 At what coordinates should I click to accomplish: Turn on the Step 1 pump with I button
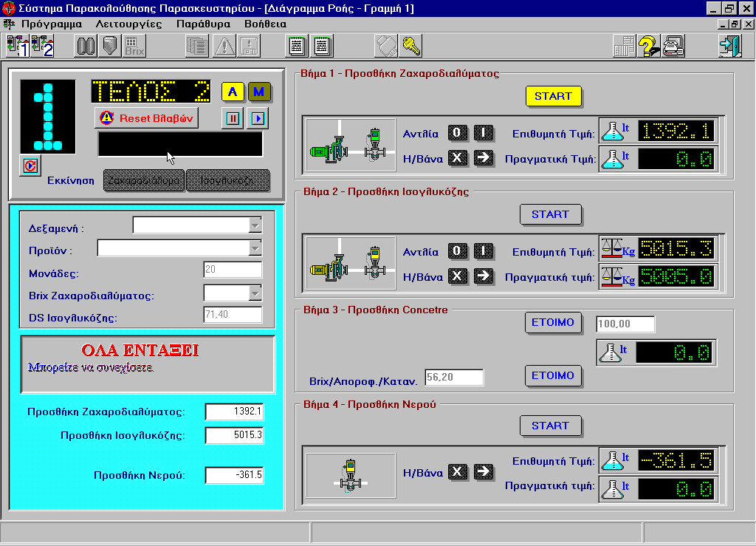pos(484,134)
